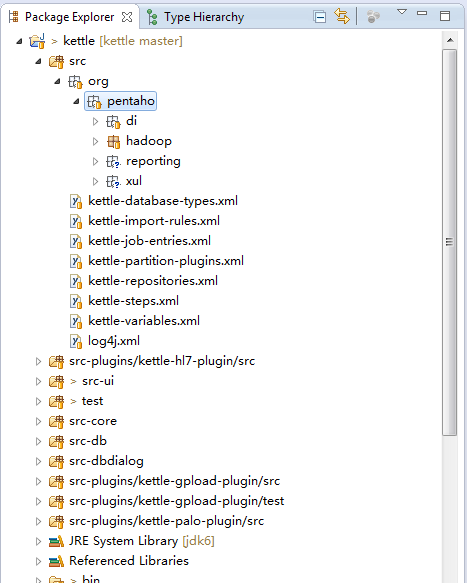The image size is (467, 583).
Task: Click the kettle-database-types.xml file icon
Action: [x=76, y=202]
